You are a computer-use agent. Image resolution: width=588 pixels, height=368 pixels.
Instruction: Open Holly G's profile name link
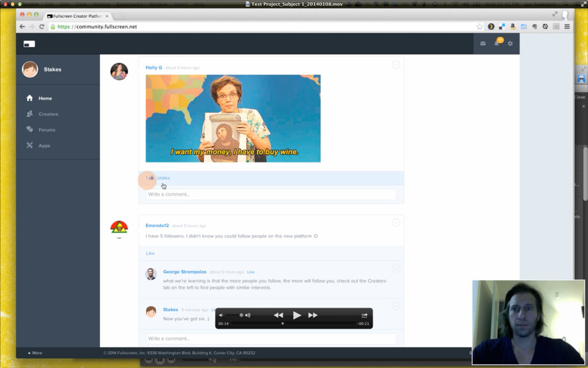(x=154, y=68)
